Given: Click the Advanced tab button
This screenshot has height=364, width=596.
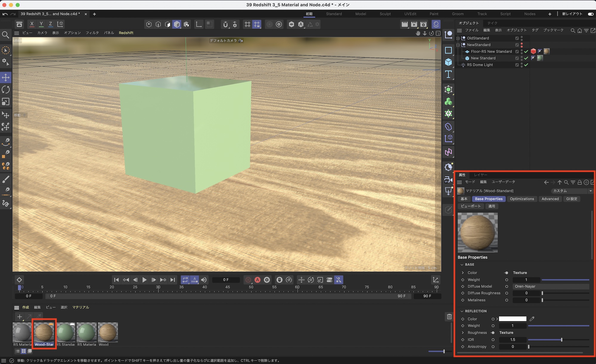Looking at the screenshot, I should tap(550, 199).
